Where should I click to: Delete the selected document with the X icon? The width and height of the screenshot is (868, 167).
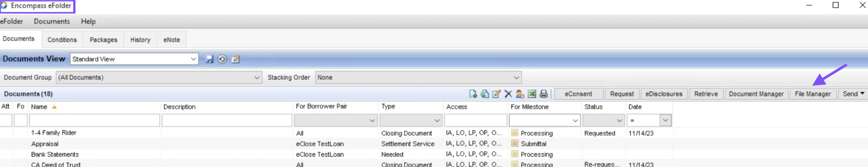pyautogui.click(x=508, y=94)
